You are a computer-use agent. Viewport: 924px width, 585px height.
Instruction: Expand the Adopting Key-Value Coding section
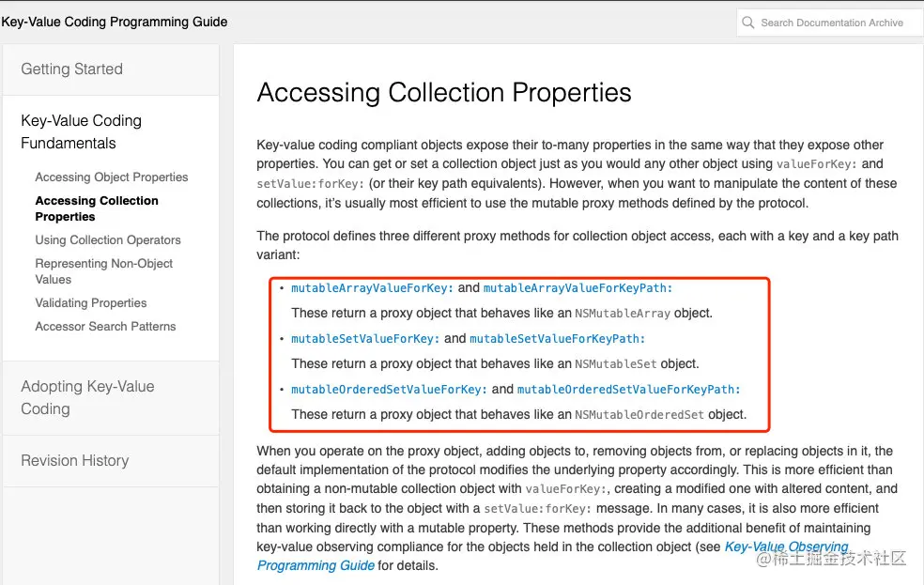(87, 397)
